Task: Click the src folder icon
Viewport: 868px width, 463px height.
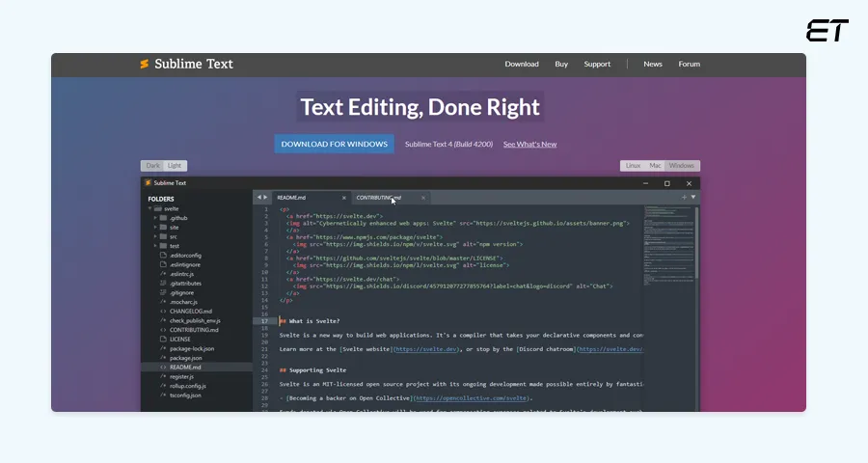Action: click(163, 236)
